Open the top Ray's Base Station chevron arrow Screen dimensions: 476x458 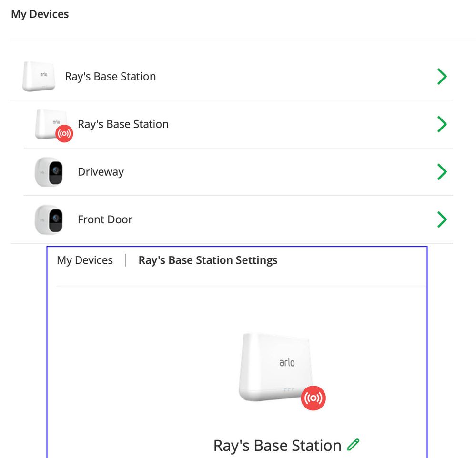point(442,77)
